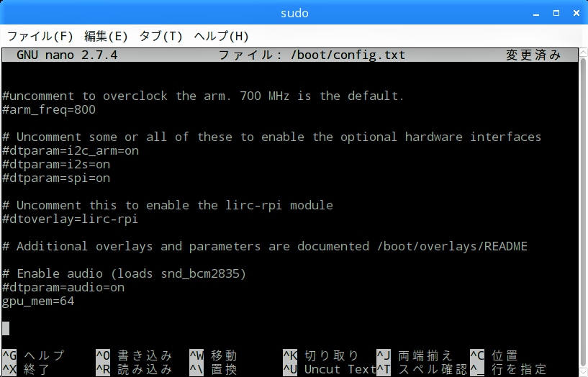Open the ヘルプ(H) menu
The height and width of the screenshot is (377, 588).
[221, 36]
